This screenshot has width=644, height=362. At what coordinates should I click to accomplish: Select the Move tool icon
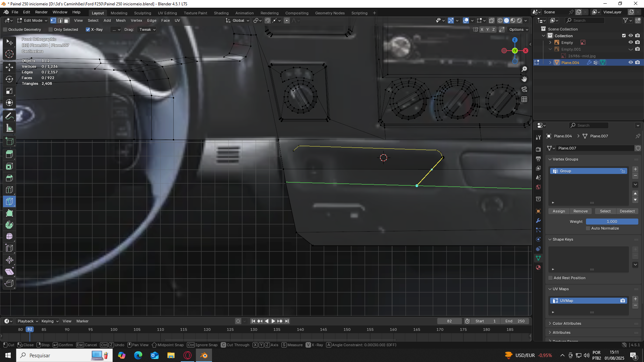click(9, 67)
